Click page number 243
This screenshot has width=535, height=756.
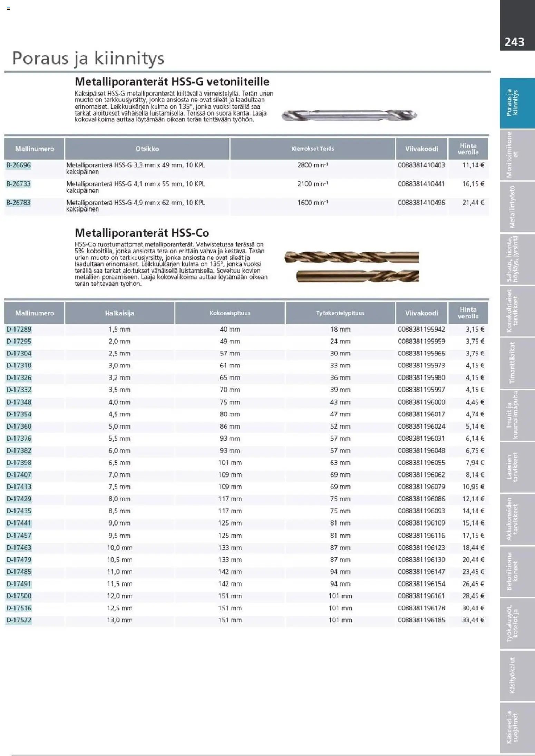[x=514, y=42]
